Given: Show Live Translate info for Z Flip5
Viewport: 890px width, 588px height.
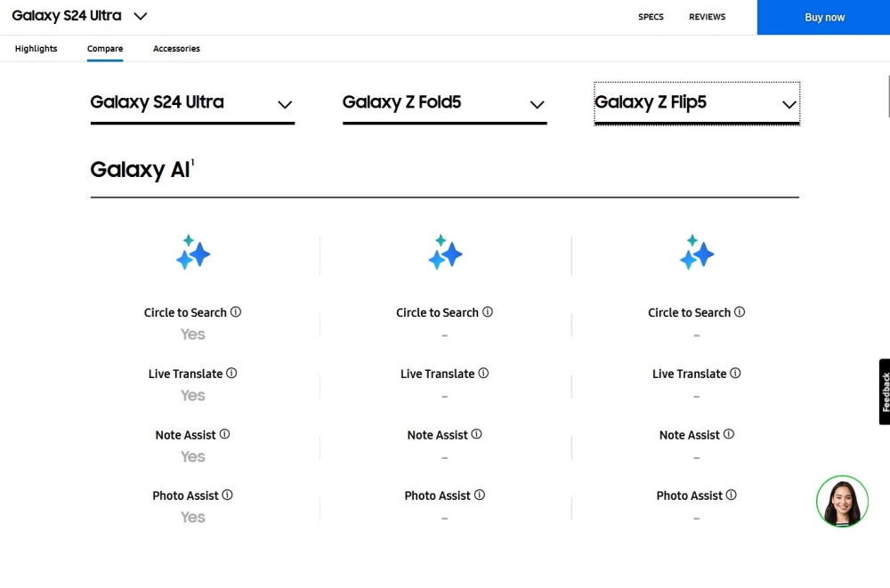Looking at the screenshot, I should pos(736,374).
